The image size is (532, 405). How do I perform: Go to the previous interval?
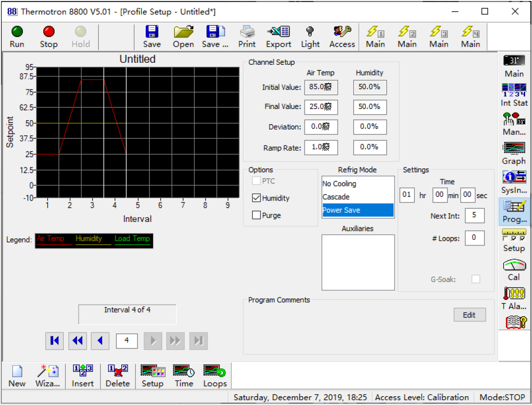coord(100,341)
